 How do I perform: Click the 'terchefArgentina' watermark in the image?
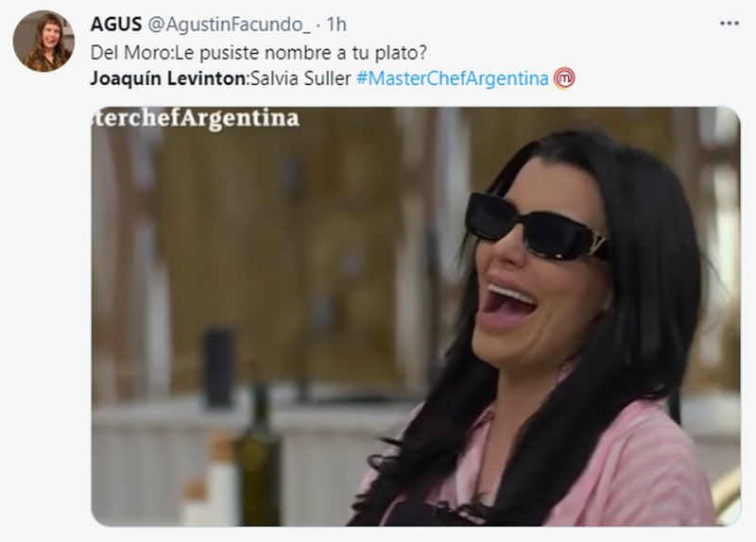click(x=196, y=119)
